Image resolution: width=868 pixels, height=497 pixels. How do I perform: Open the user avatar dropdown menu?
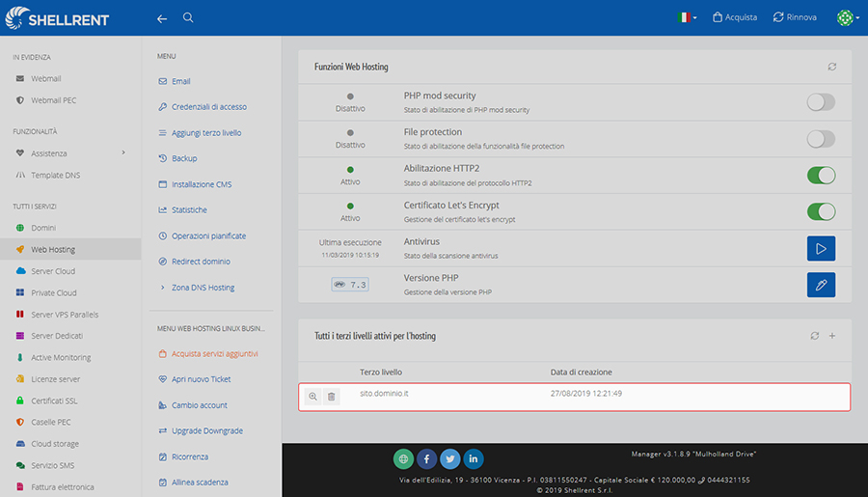tap(848, 17)
